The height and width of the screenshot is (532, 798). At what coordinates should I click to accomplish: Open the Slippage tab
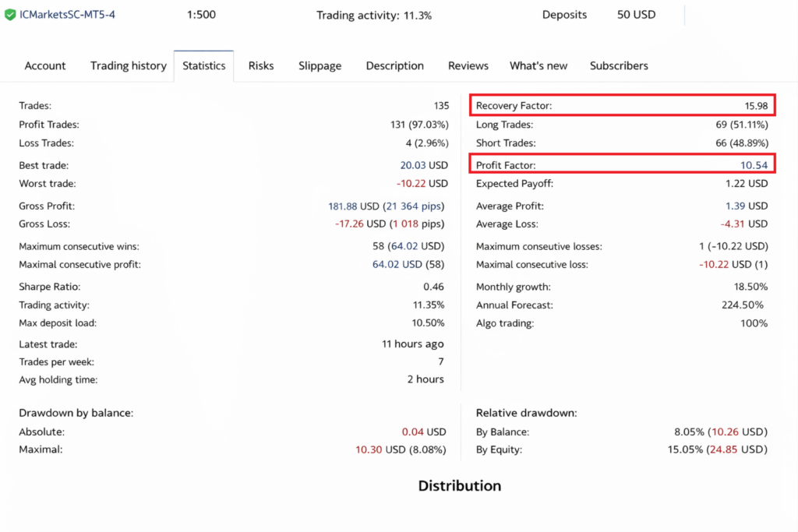320,65
